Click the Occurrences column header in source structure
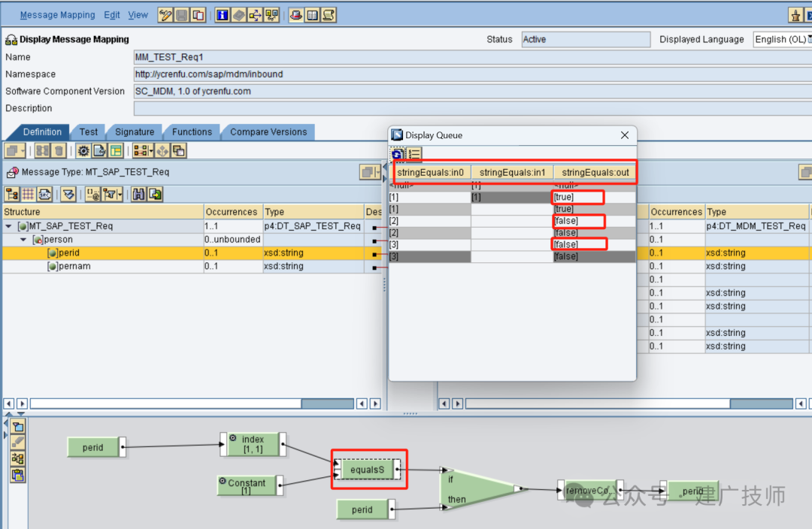The image size is (812, 529). (233, 212)
